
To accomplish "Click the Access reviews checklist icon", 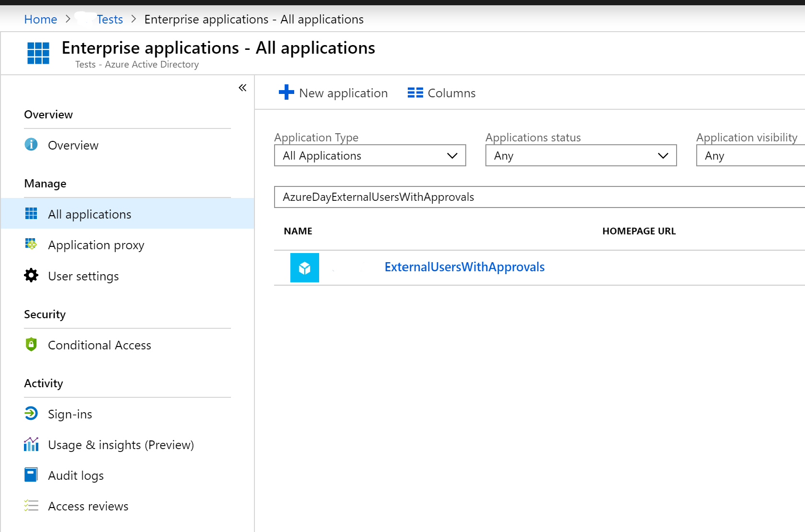I will [x=31, y=505].
